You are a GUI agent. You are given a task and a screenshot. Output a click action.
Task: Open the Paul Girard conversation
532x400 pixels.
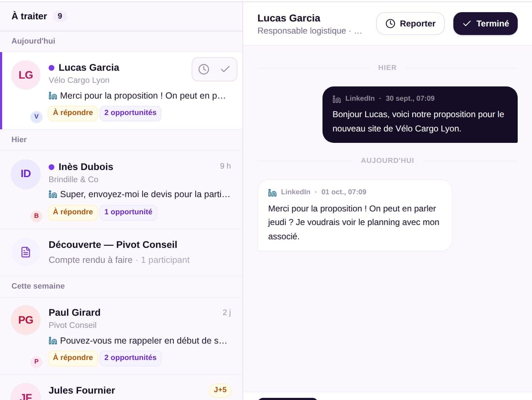121,336
